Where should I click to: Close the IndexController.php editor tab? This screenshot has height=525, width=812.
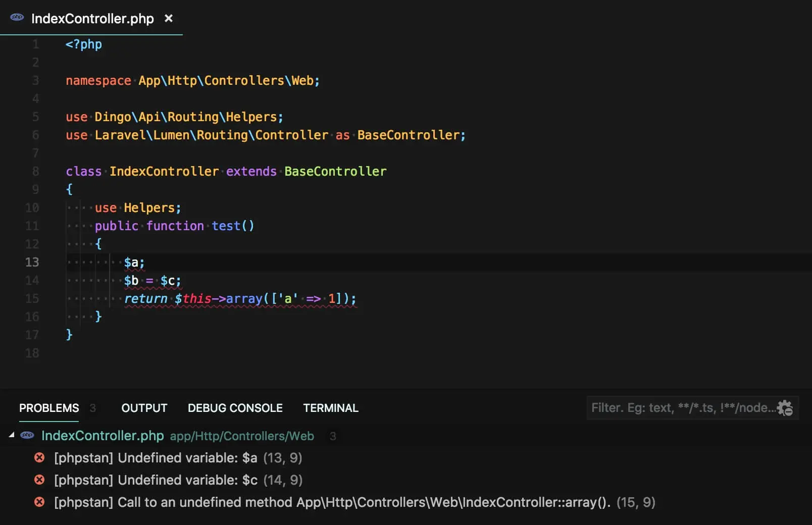pos(169,18)
